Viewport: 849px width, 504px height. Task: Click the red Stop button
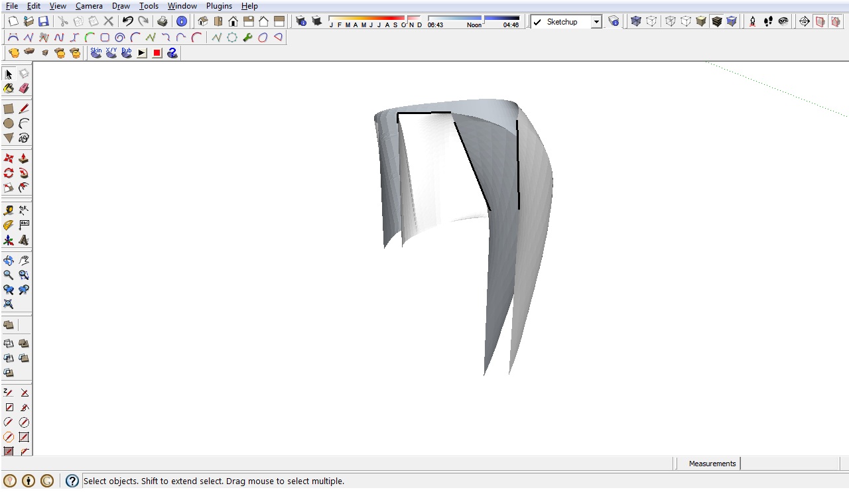(157, 52)
